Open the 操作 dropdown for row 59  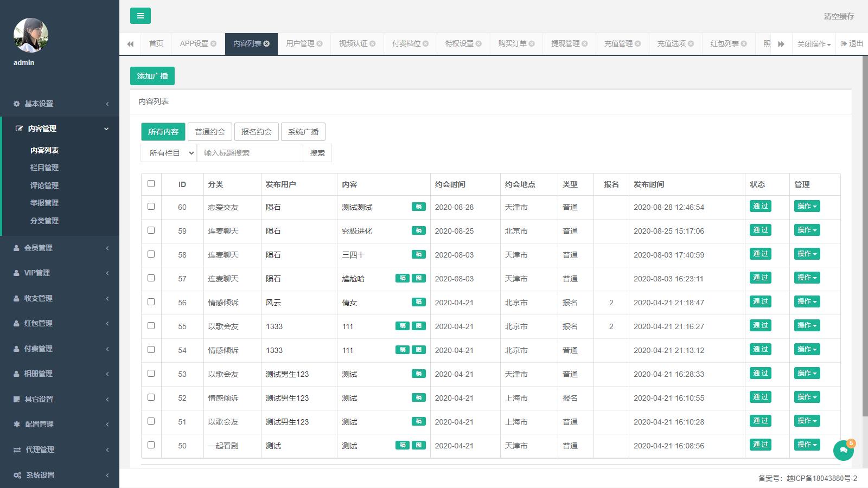tap(807, 230)
